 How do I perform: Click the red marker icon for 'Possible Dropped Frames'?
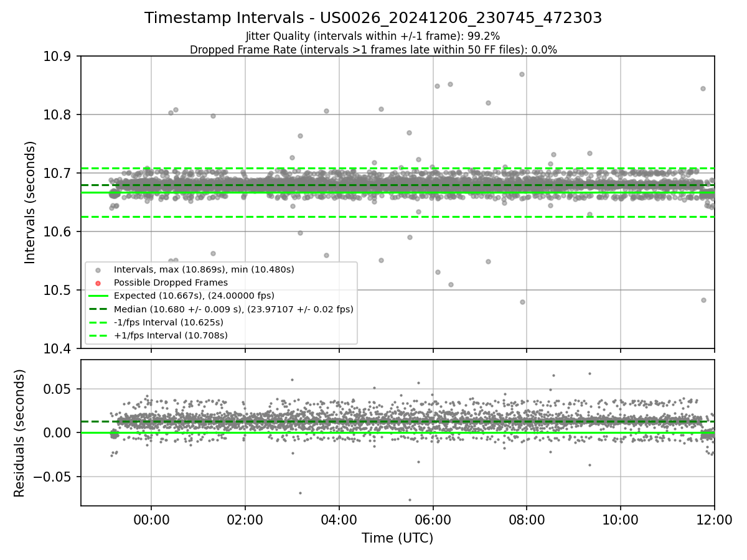[98, 283]
